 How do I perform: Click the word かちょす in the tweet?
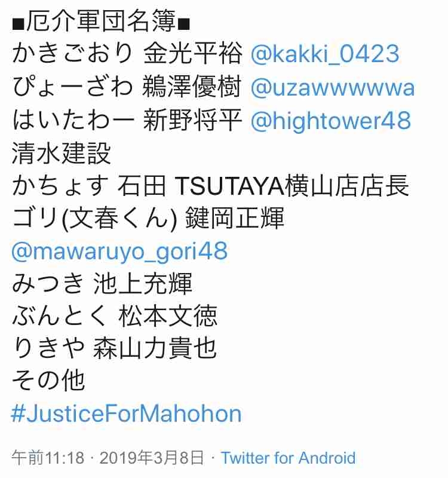[x=60, y=186]
